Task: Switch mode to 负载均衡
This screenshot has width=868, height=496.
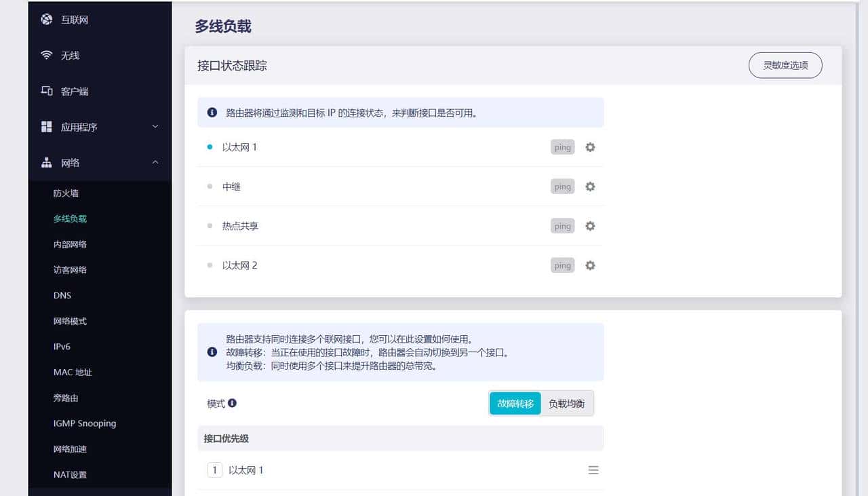Action: 567,403
